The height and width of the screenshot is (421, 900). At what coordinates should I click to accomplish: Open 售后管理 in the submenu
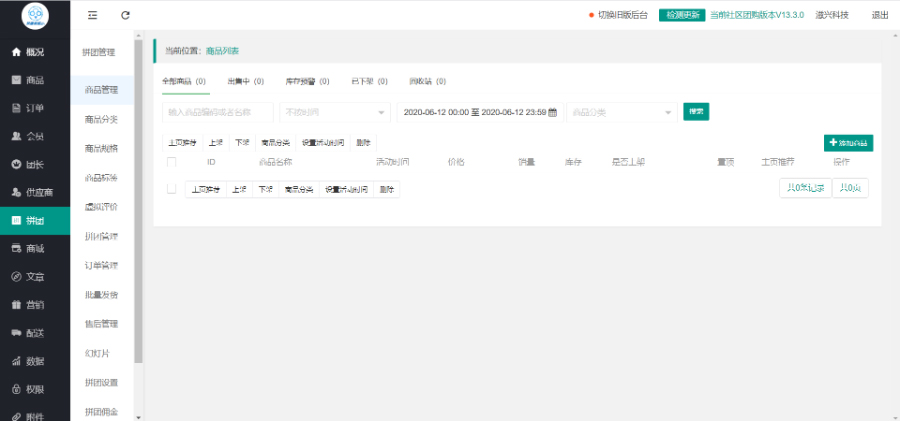(102, 324)
